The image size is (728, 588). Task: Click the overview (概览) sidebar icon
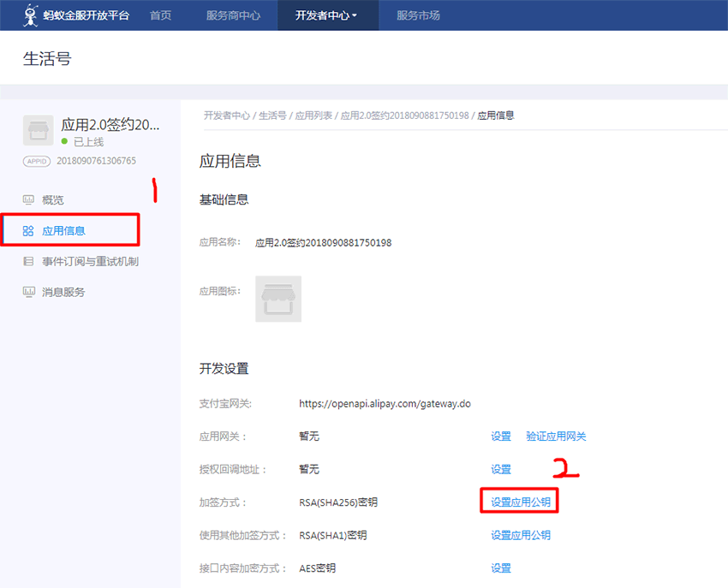(28, 199)
